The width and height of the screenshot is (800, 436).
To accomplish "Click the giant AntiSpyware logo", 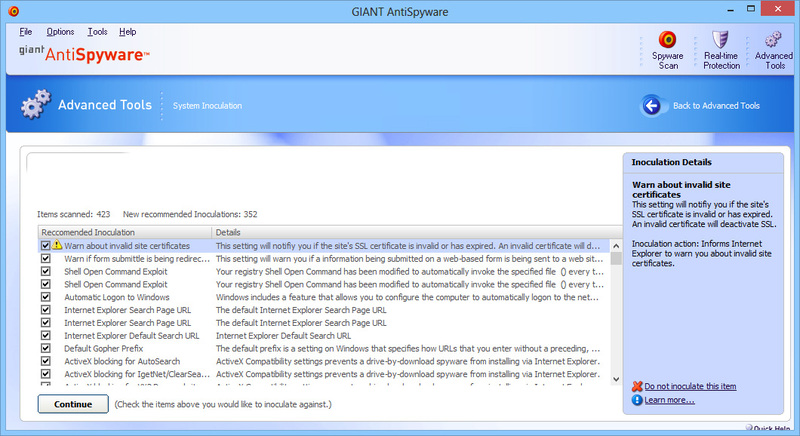I will coord(84,54).
